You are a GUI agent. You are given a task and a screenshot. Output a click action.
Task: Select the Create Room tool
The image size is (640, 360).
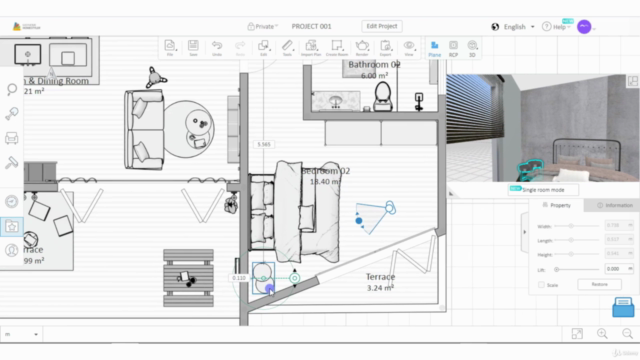coord(337,48)
